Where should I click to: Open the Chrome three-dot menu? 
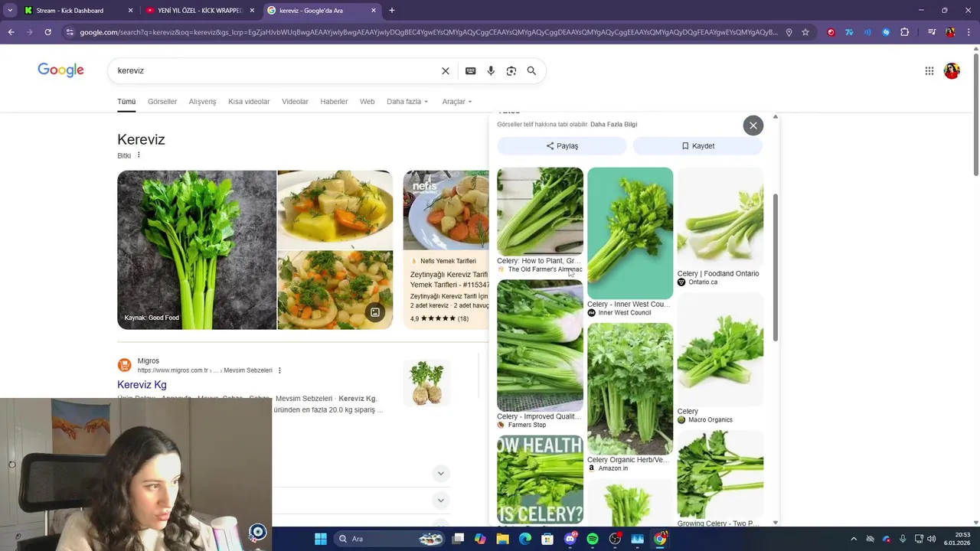click(969, 32)
